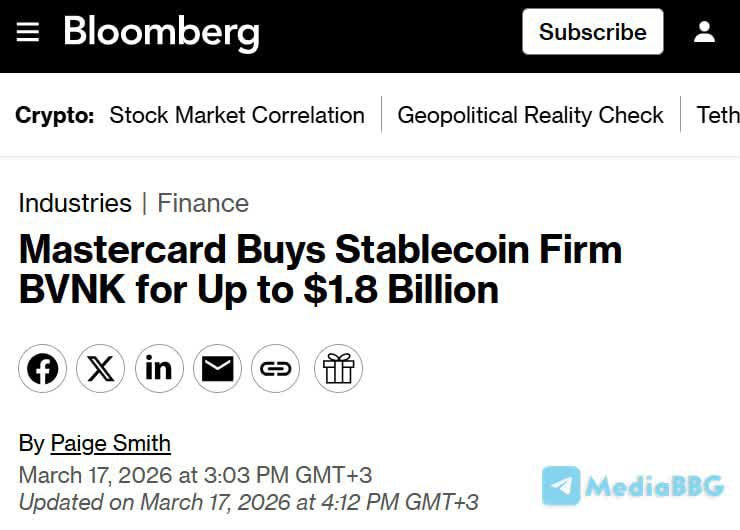740x530 pixels.
Task: Open the Geopolitical Reality Check topic
Action: [530, 115]
